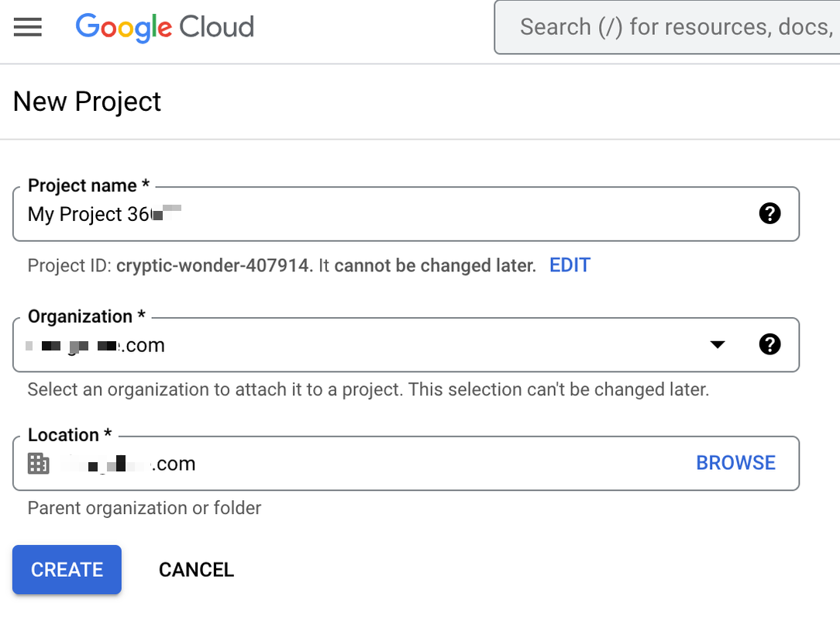Image resolution: width=840 pixels, height=625 pixels.
Task: Edit the project ID via EDIT link
Action: pos(570,265)
